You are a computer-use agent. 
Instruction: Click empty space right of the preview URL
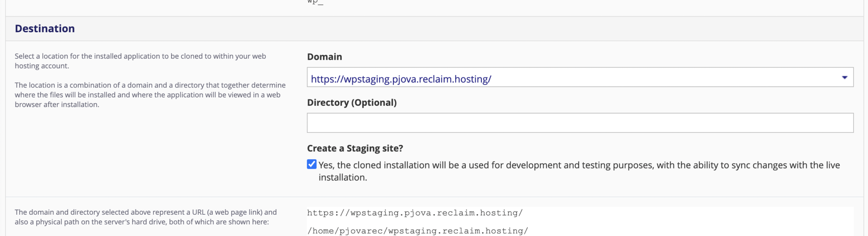pos(687,213)
